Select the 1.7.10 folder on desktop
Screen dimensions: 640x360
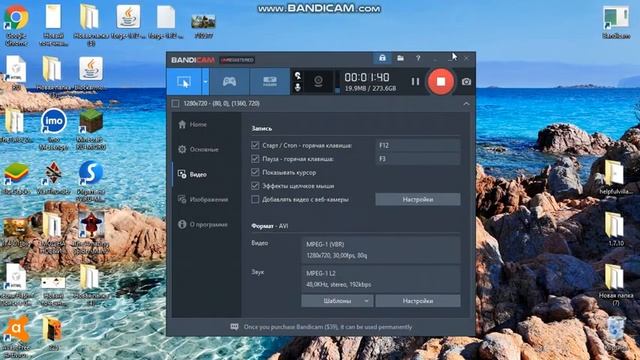tap(616, 229)
